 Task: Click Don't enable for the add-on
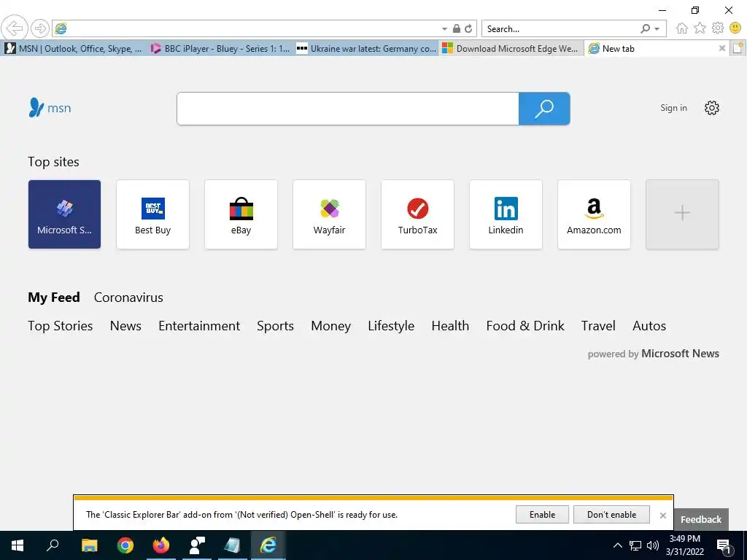(612, 514)
